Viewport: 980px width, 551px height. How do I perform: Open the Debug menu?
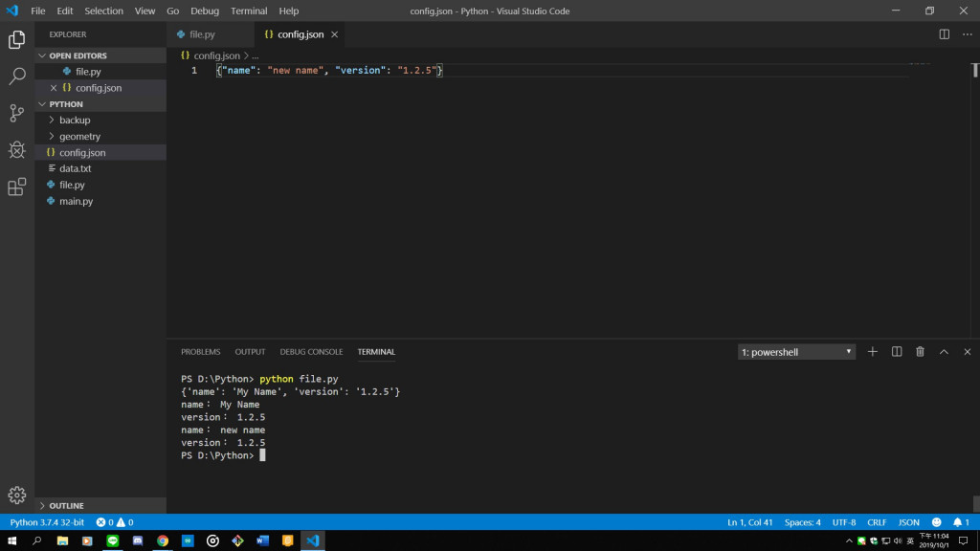pos(205,11)
